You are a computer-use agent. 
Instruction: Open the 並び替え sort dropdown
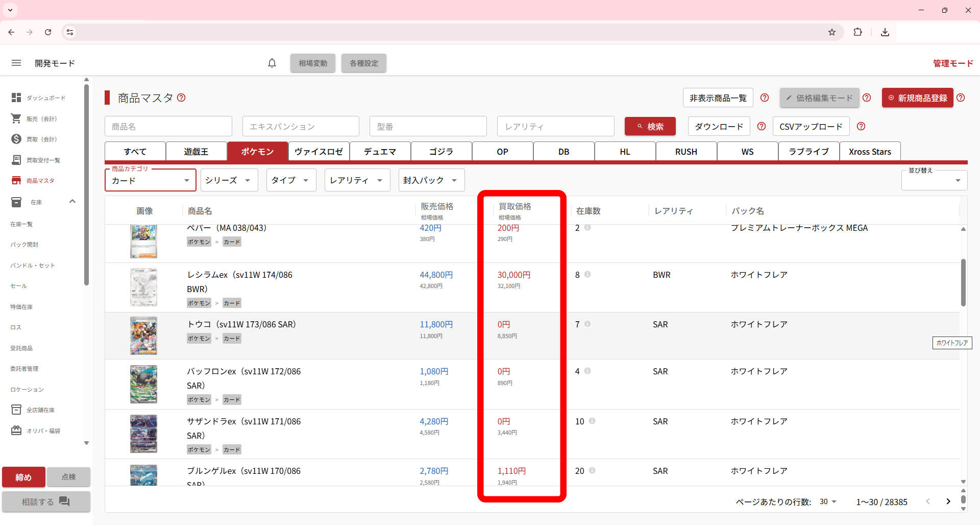[934, 180]
